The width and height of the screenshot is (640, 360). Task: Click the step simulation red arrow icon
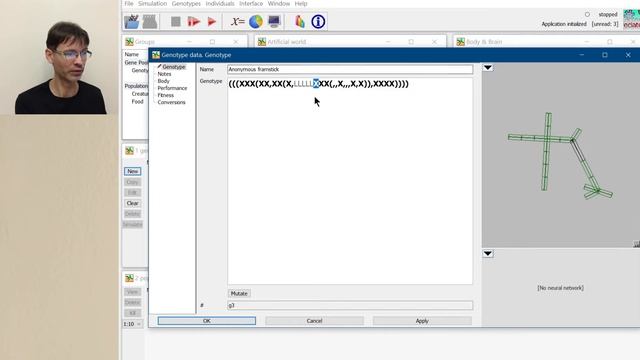coord(194,21)
